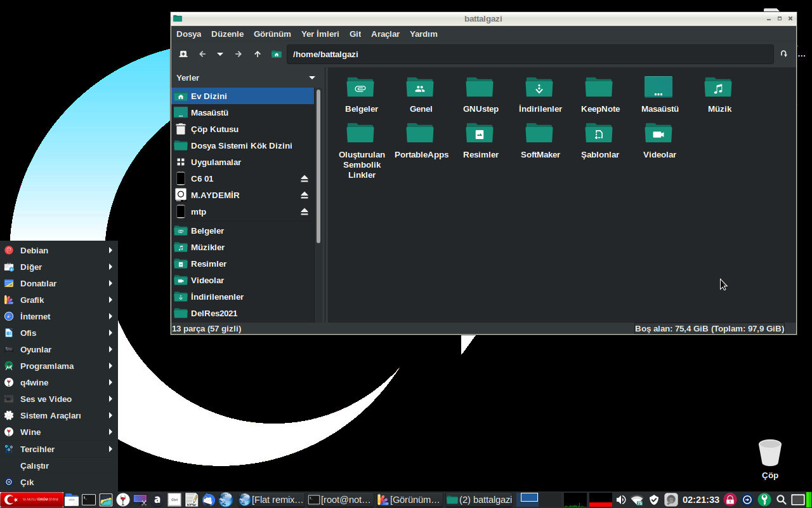Open the Oluşturulan Sembolik Linkler folder
This screenshot has height=508, width=812.
click(360, 133)
